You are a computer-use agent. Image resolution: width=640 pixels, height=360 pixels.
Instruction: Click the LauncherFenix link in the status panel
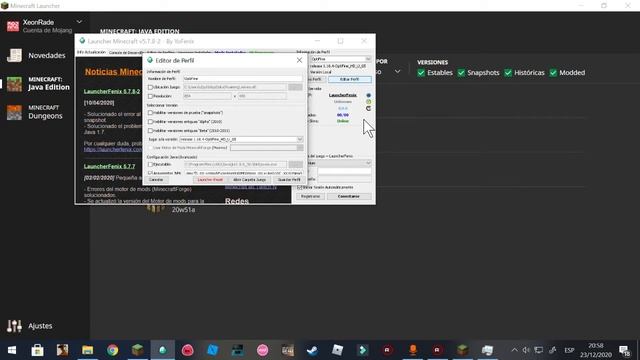(343, 95)
